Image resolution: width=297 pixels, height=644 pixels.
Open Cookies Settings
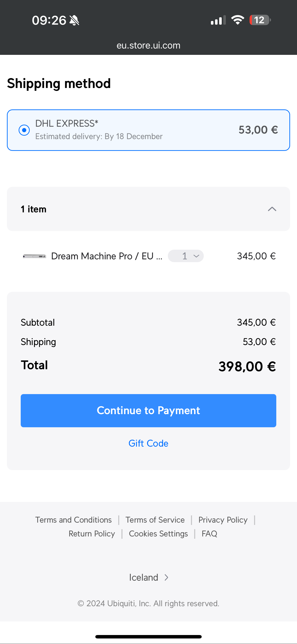pos(158,533)
